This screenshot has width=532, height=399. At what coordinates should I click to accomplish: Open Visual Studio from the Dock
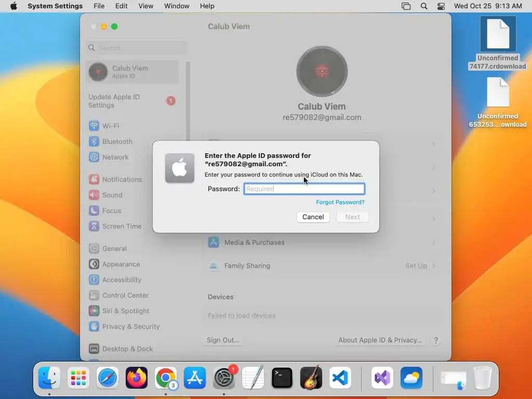click(382, 378)
